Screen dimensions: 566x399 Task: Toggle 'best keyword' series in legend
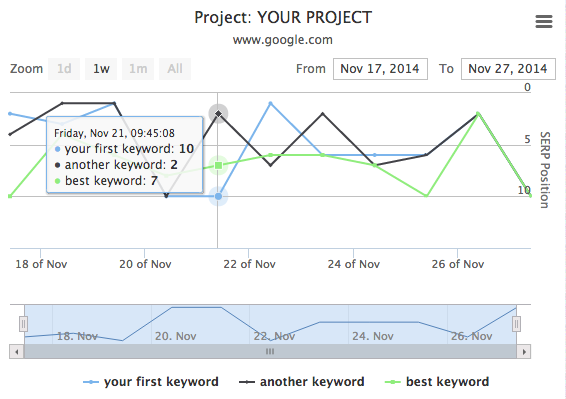pyautogui.click(x=437, y=382)
